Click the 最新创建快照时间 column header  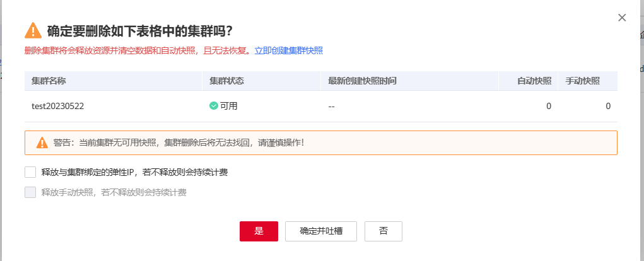pos(362,81)
